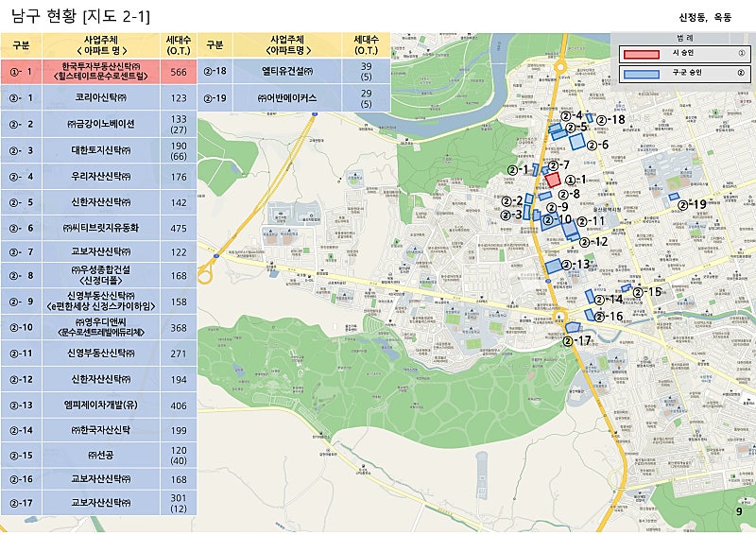Click the ②-11 label on the map
This screenshot has height=535, width=756.
591,221
